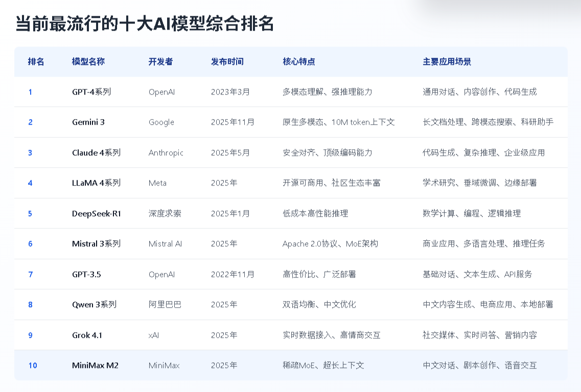
Task: Click the Google developer cell
Action: point(161,122)
